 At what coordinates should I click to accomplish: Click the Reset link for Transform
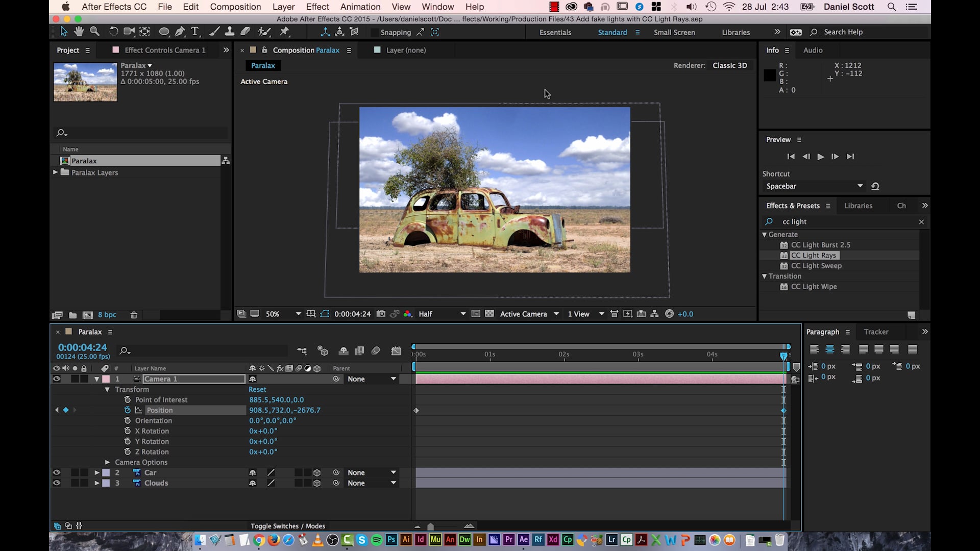(x=257, y=389)
